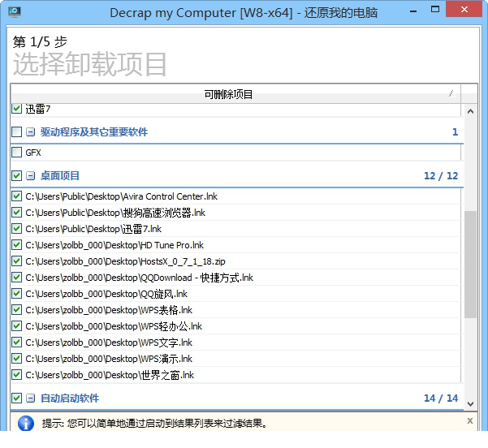Click the scrollbar up arrow
The image size is (488, 448).
click(x=470, y=111)
